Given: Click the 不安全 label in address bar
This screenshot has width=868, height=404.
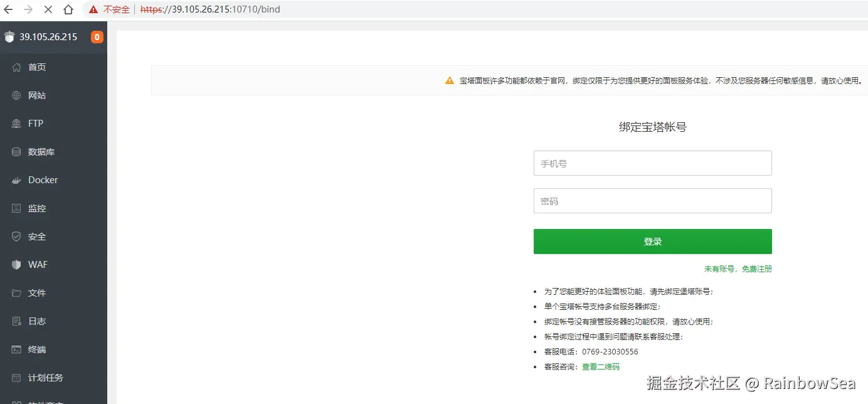Looking at the screenshot, I should [x=117, y=9].
